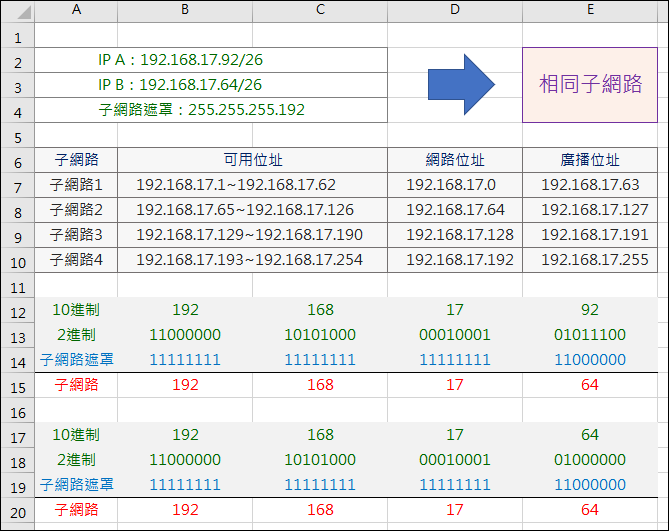Click green 168 in row 17

click(320, 435)
